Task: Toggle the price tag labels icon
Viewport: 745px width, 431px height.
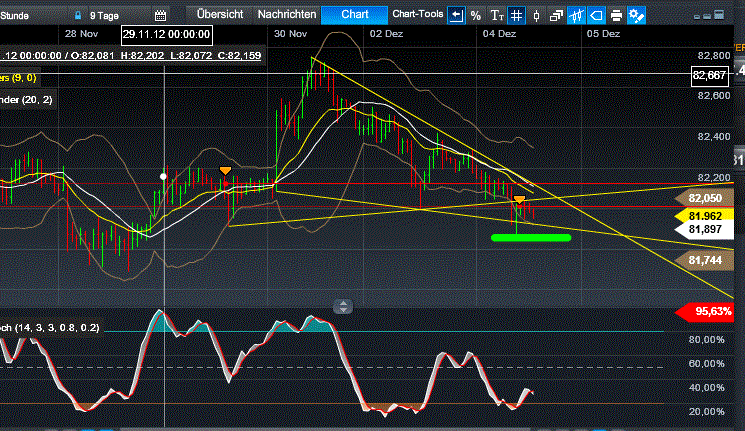Action: click(x=597, y=15)
